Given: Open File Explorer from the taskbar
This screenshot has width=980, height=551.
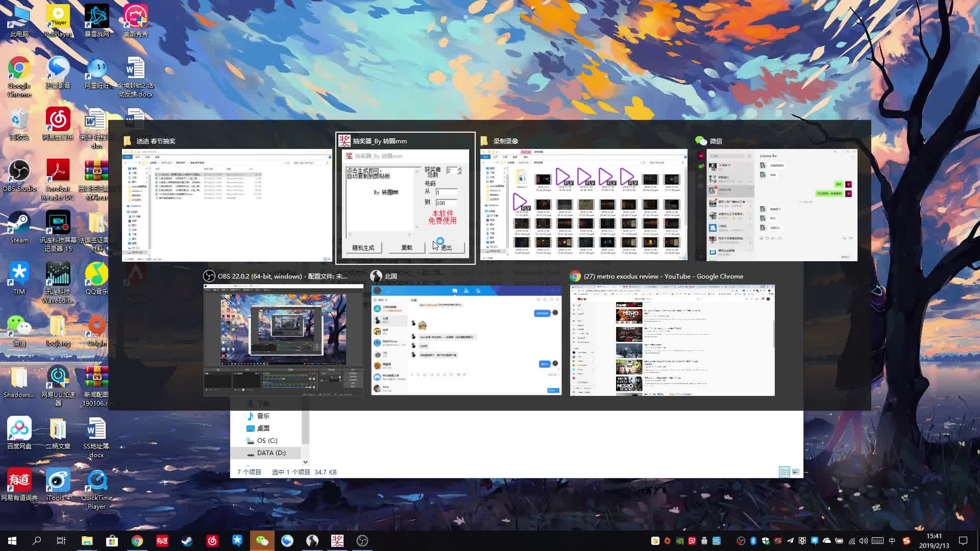Looking at the screenshot, I should [x=87, y=541].
